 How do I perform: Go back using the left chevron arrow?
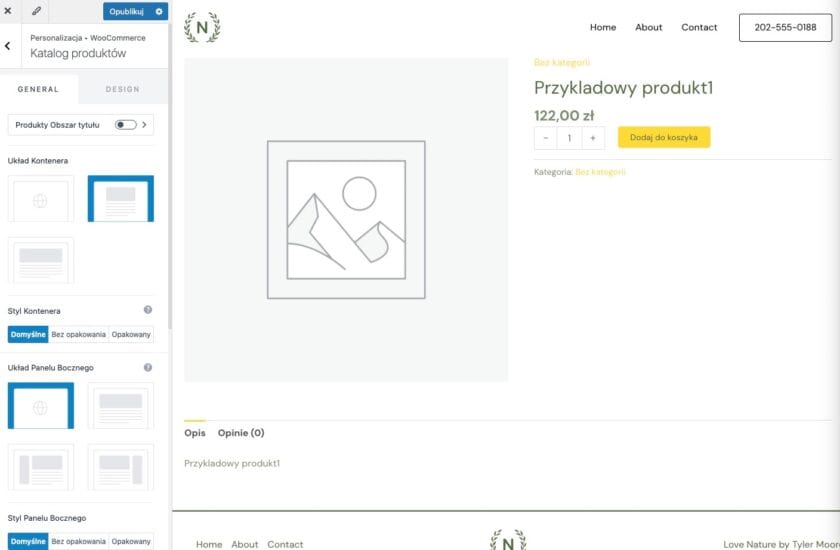pos(8,46)
